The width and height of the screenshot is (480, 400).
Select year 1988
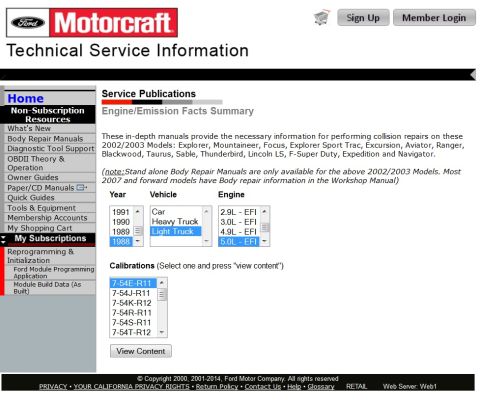(x=121, y=241)
